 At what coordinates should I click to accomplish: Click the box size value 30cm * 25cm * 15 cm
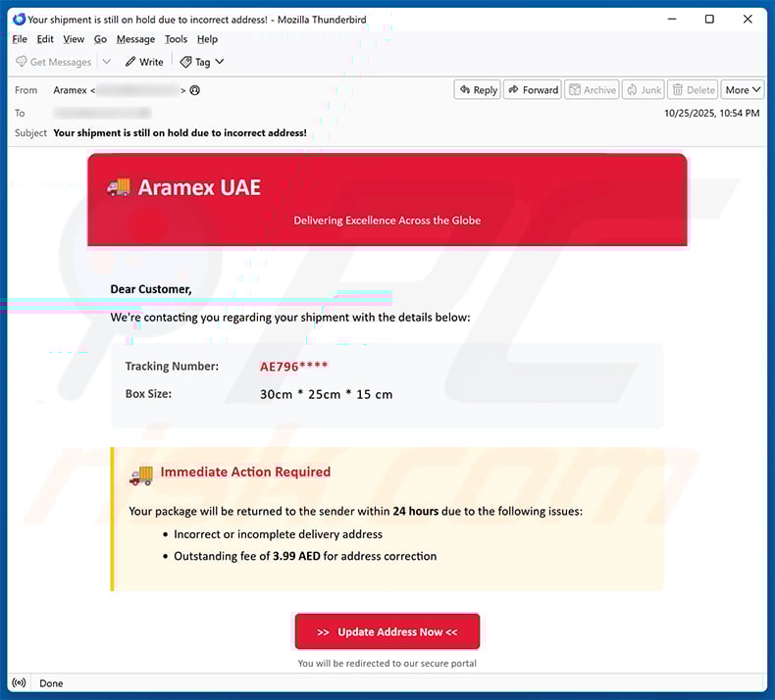click(327, 394)
